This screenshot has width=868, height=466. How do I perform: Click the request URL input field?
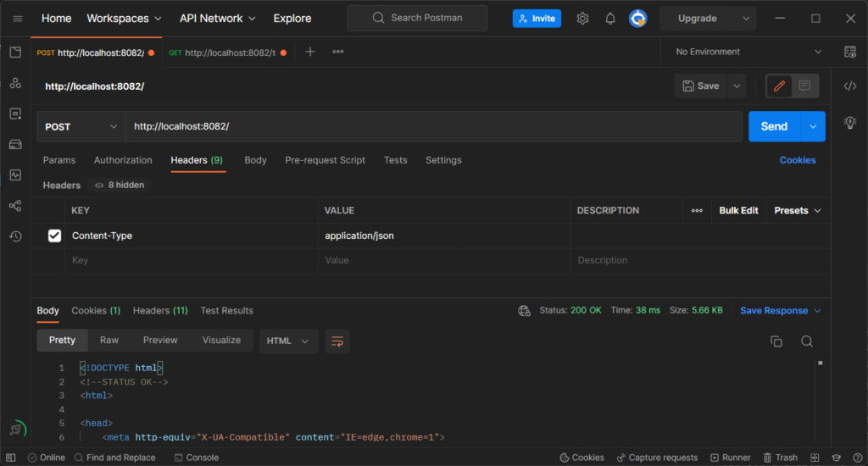(x=434, y=127)
